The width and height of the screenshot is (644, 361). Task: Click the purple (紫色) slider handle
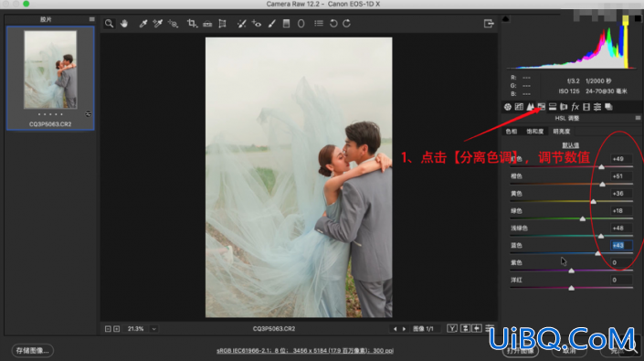pyautogui.click(x=571, y=271)
